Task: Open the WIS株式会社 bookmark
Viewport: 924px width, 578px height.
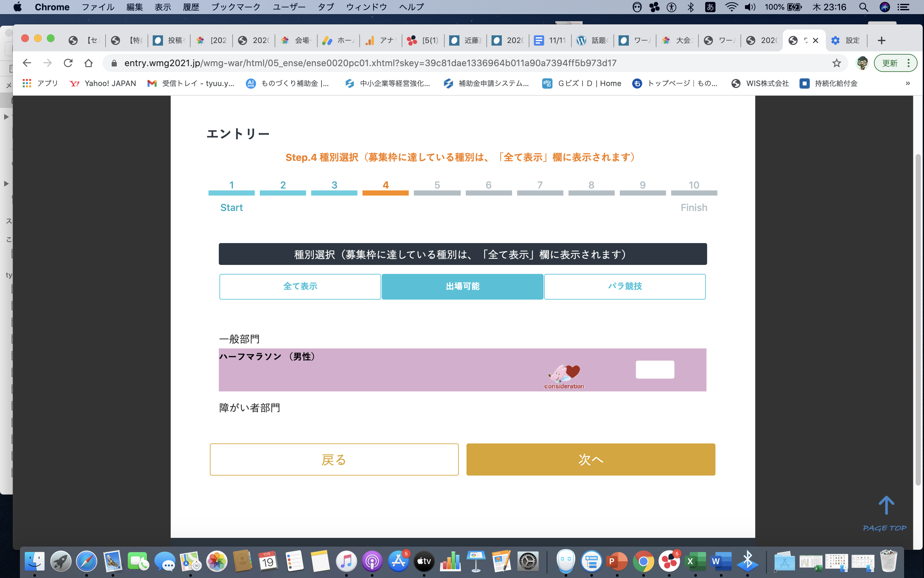Action: 760,83
